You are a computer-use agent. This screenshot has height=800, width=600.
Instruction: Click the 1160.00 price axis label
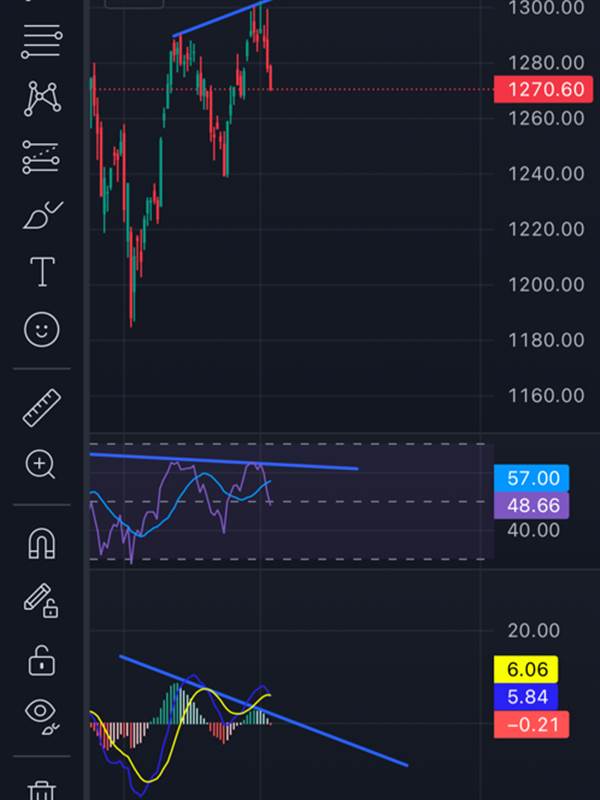tap(546, 395)
